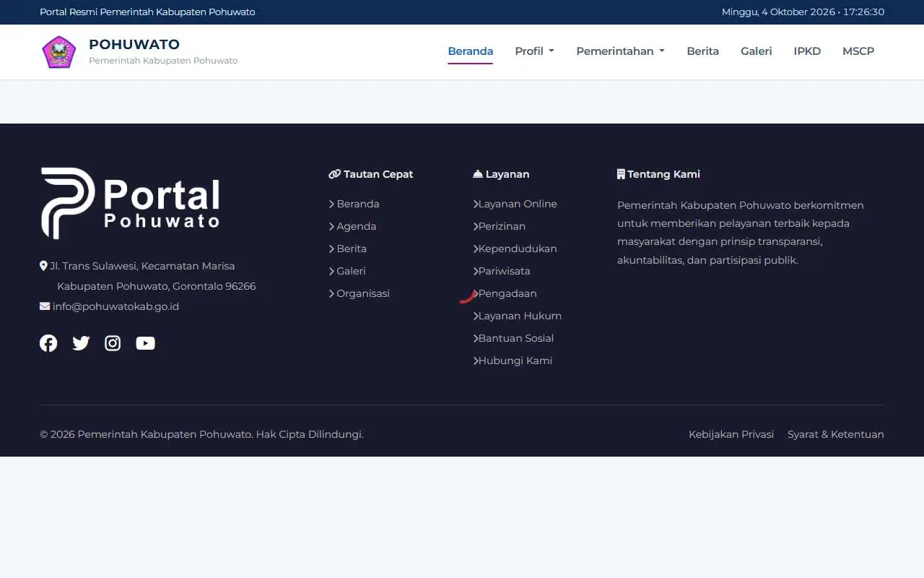Click the POHUWATO site title
This screenshot has height=578, width=924.
134,44
